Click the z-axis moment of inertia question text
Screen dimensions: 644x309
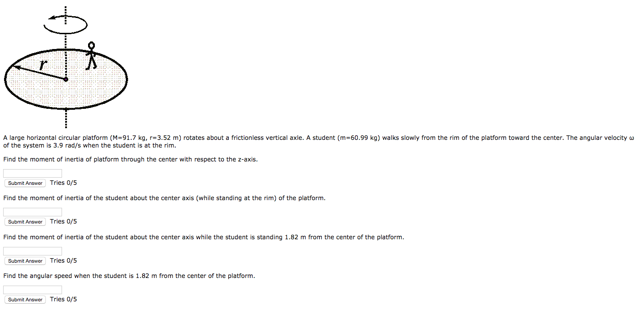point(130,159)
